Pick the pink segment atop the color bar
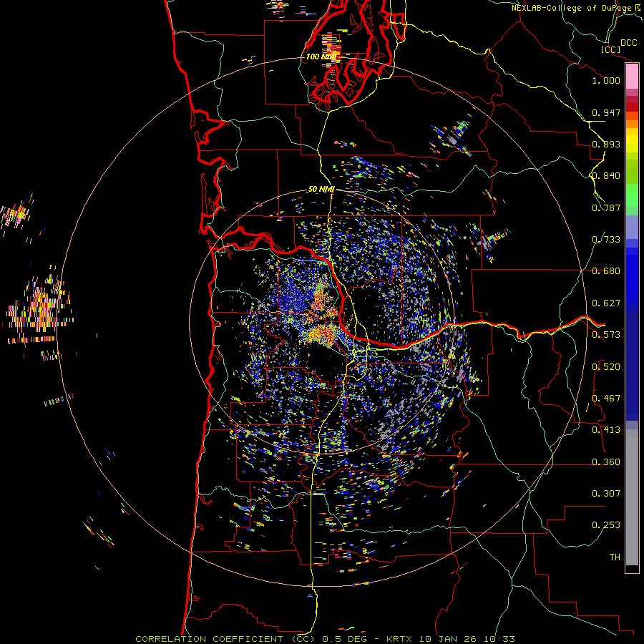 (632, 77)
